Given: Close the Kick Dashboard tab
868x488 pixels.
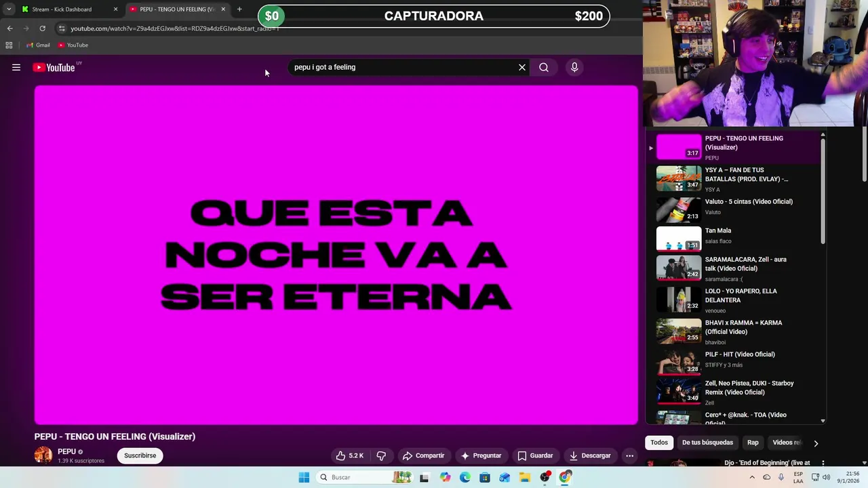Looking at the screenshot, I should 115,9.
